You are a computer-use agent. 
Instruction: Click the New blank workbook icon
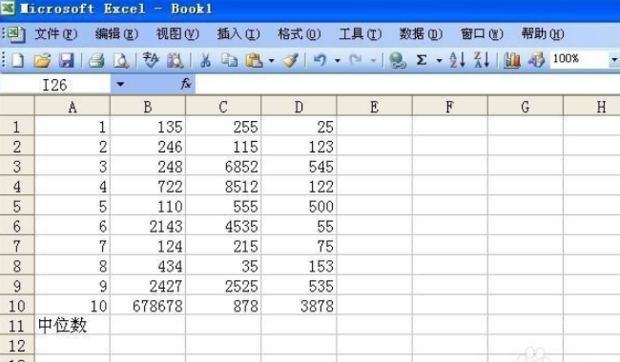click(18, 60)
